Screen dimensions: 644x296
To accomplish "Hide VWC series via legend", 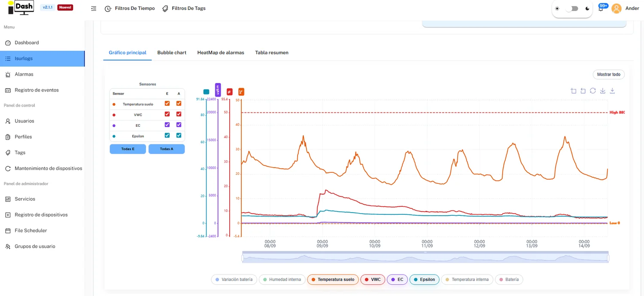I will coord(373,280).
